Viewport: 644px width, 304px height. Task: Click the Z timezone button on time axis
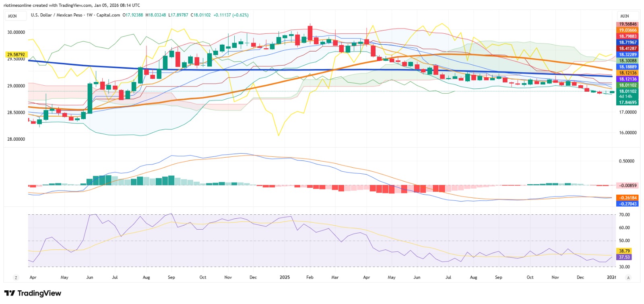16,277
